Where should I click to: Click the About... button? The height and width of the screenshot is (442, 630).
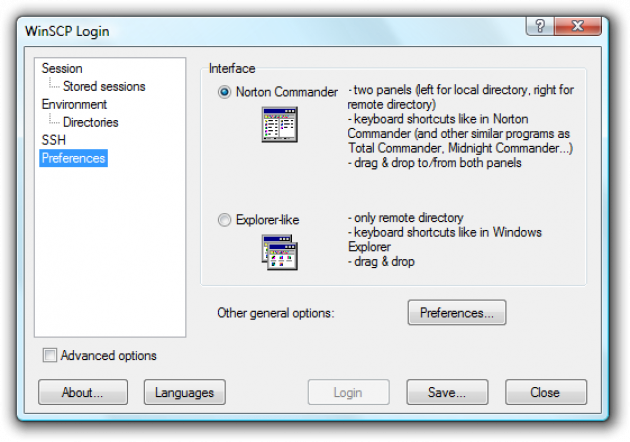[x=83, y=392]
